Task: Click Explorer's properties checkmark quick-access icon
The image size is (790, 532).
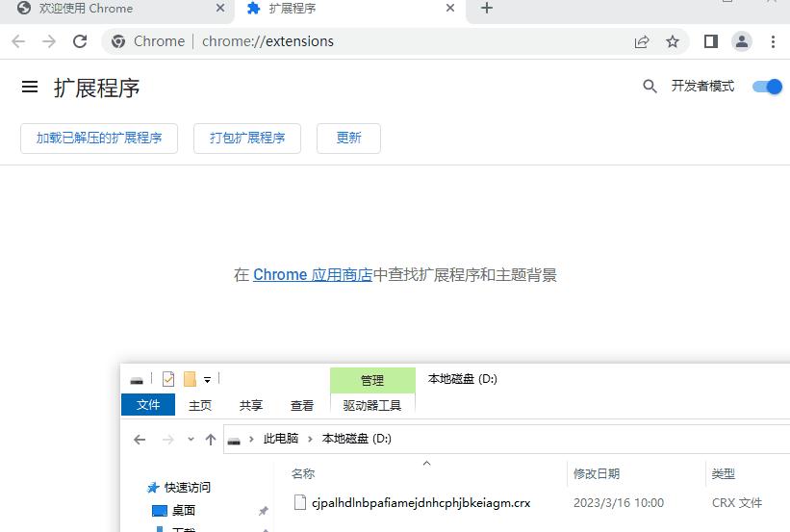Action: (x=168, y=379)
